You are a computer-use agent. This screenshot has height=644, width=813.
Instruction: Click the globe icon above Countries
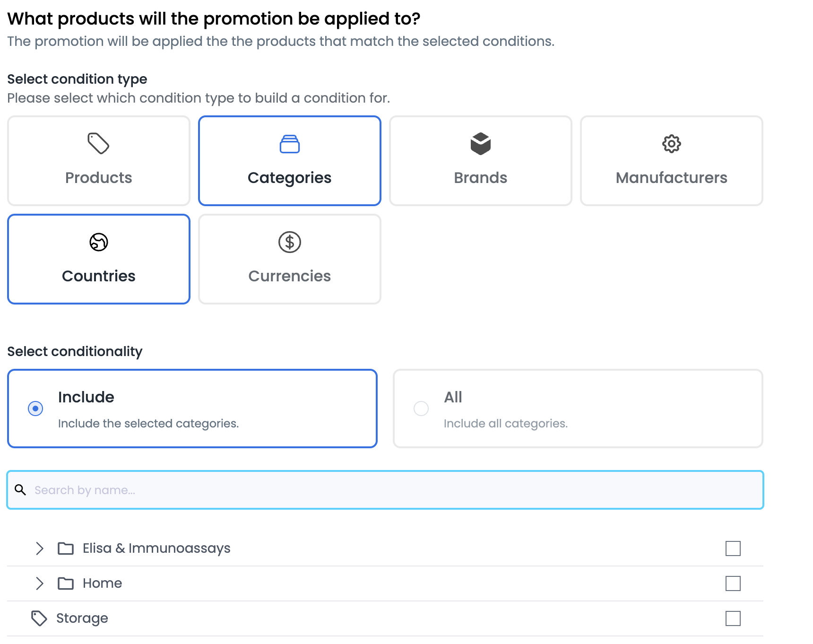point(99,242)
